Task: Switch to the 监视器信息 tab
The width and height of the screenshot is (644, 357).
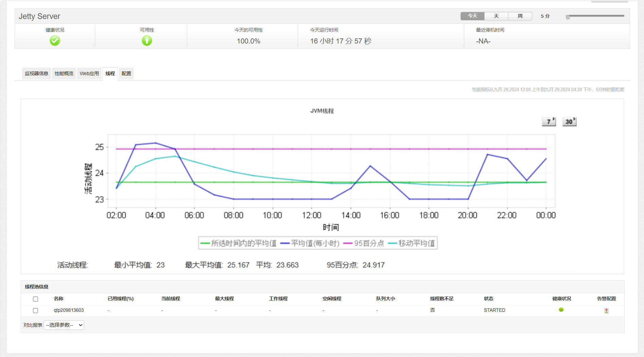Action: coord(36,73)
